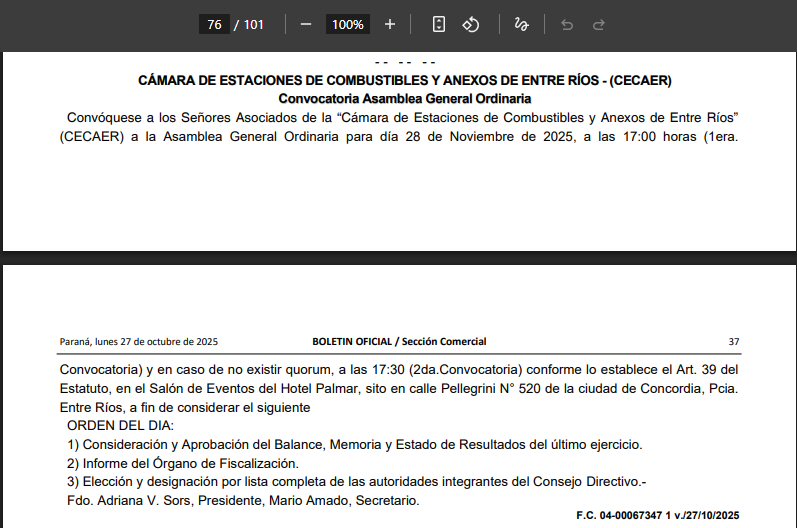Toggle the fit to page icon
Image resolution: width=797 pixels, height=528 pixels.
pos(439,24)
